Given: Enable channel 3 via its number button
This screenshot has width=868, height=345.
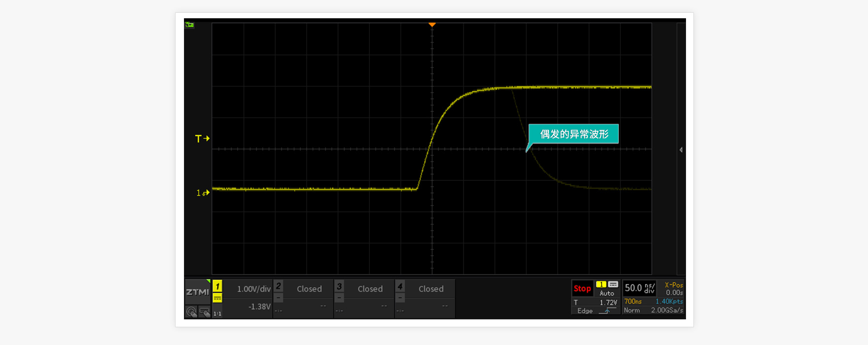Looking at the screenshot, I should (339, 286).
